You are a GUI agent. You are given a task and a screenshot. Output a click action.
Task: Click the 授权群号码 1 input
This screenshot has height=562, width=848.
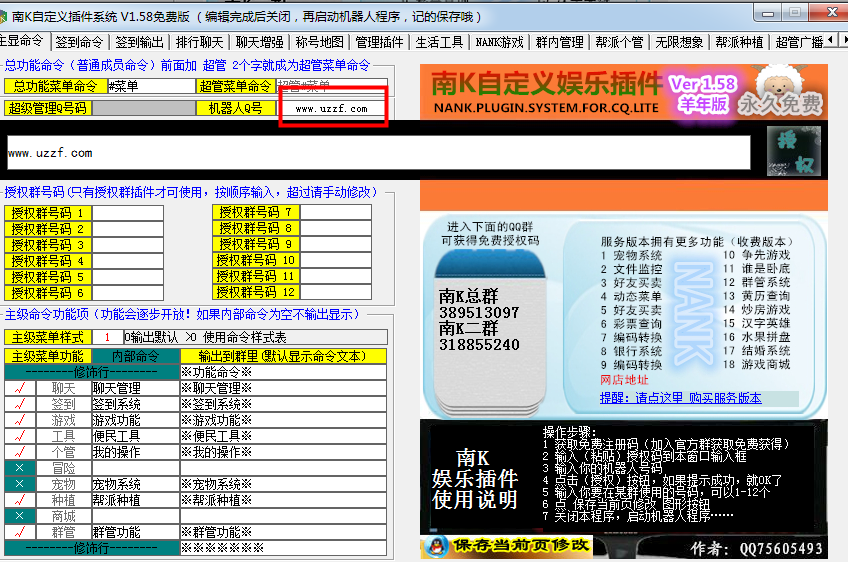coord(128,213)
